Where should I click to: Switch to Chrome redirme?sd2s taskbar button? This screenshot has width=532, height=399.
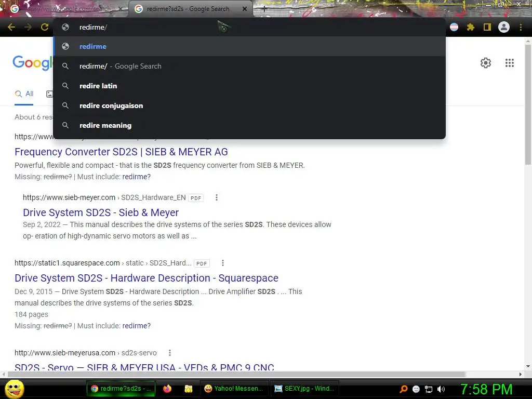click(x=121, y=389)
